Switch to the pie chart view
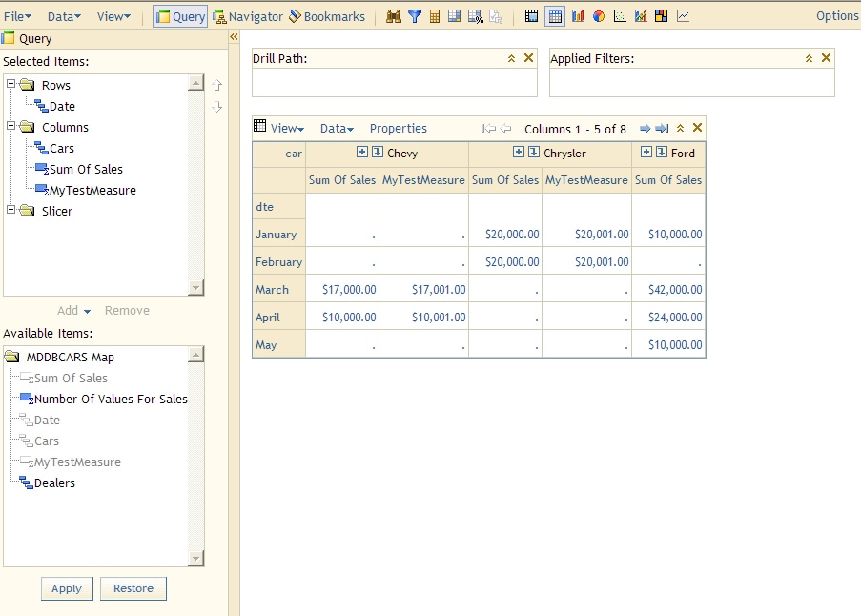The height and width of the screenshot is (616, 861). point(598,15)
